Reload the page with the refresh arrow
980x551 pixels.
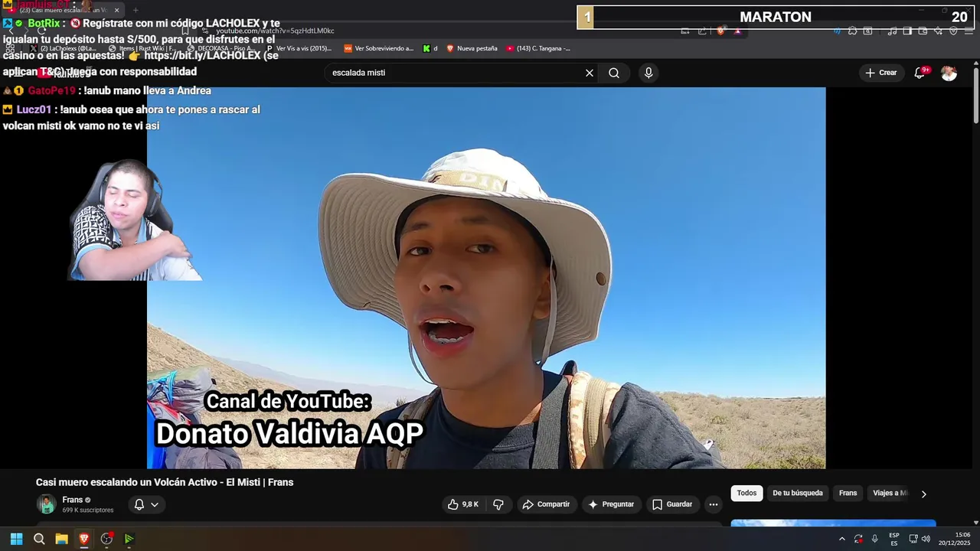42,31
